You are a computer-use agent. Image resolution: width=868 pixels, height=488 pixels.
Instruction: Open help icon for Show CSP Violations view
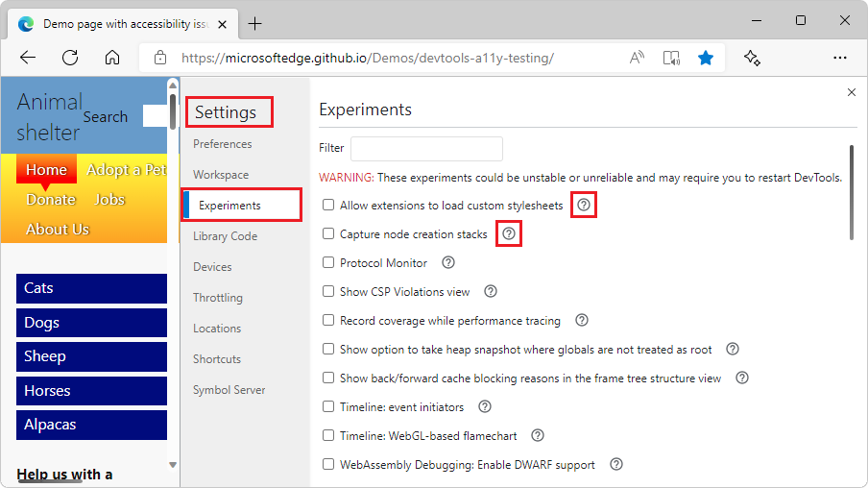[491, 291]
